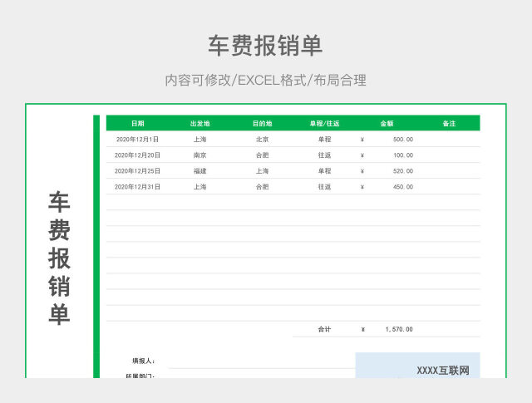Select the 合计 total label cell
The width and height of the screenshot is (532, 403).
point(324,330)
